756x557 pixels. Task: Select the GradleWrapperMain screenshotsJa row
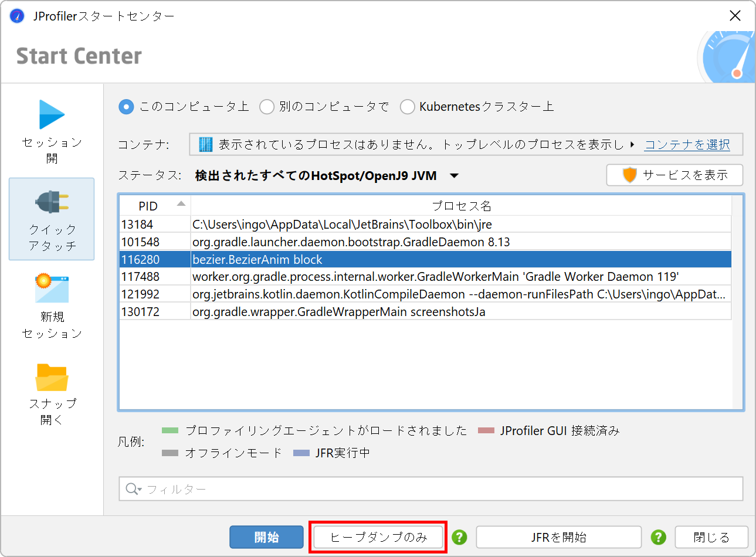click(x=425, y=311)
